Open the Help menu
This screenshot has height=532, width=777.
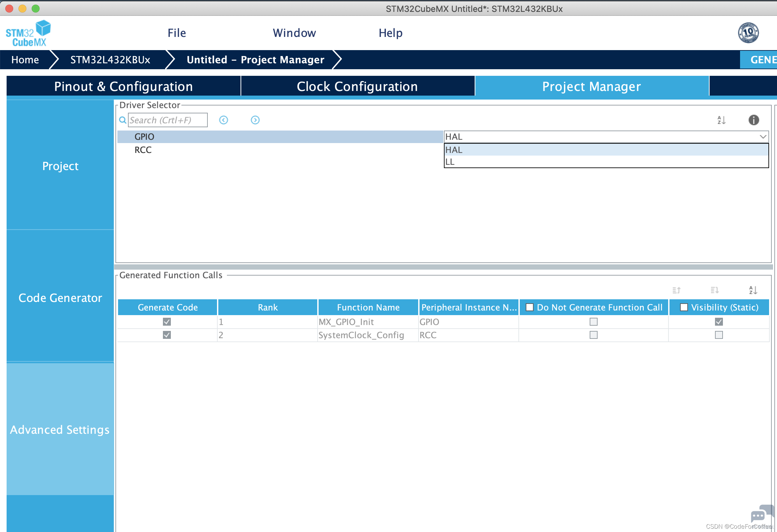(390, 33)
